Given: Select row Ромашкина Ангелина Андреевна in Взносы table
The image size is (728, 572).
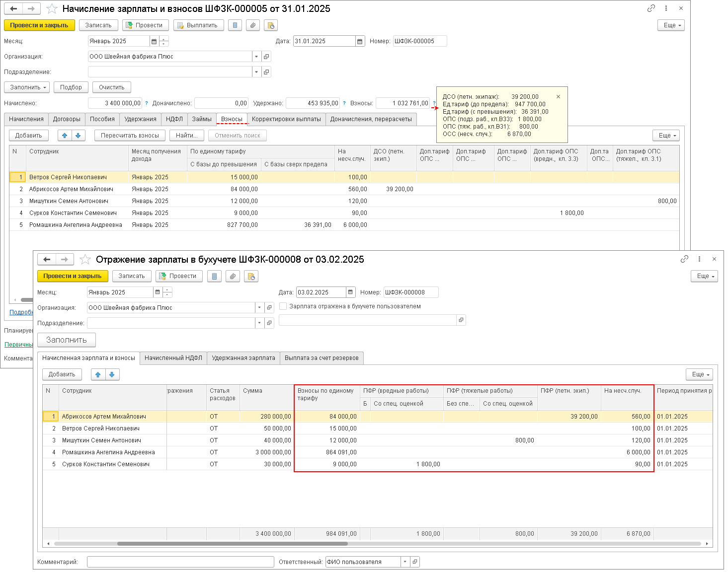Looking at the screenshot, I should (344, 225).
